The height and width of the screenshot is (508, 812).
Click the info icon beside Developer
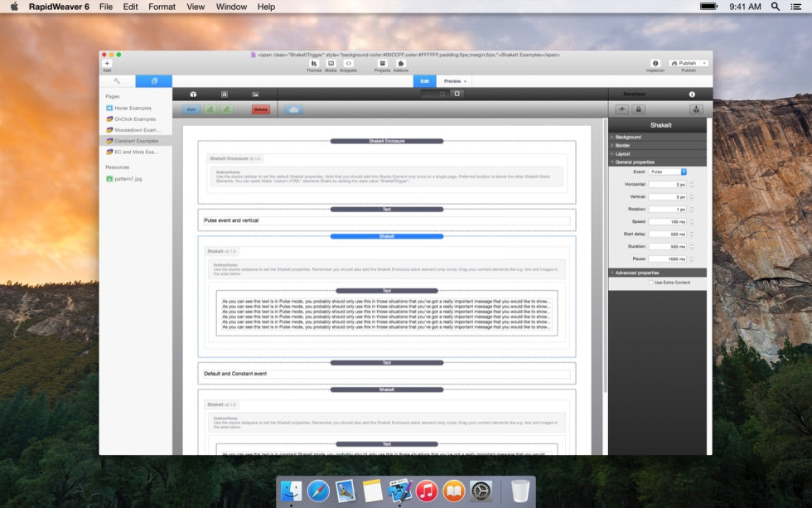692,94
